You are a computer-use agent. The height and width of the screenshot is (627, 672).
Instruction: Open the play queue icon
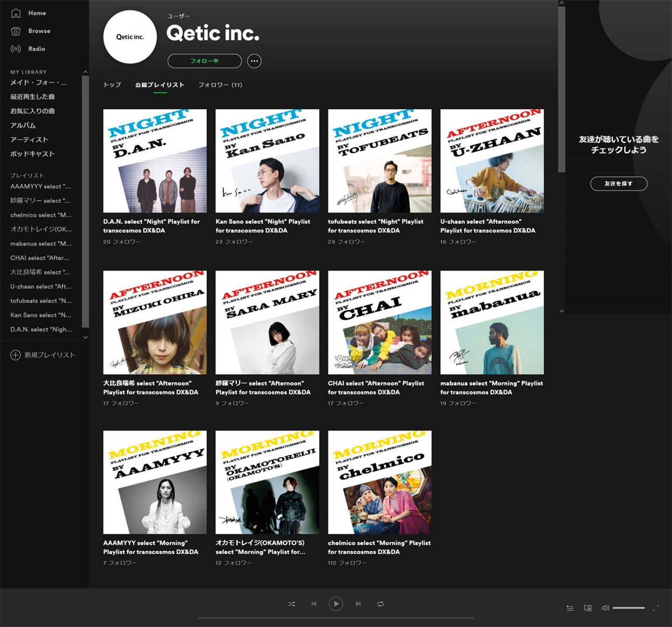pos(570,608)
